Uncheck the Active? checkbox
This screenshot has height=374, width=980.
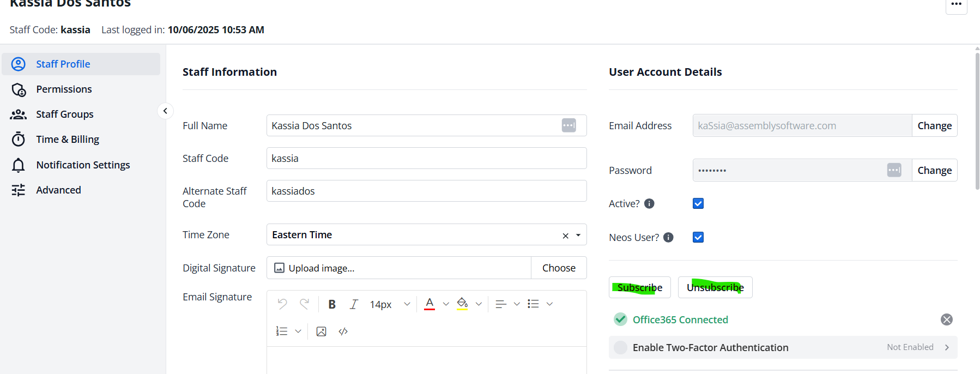(x=698, y=203)
